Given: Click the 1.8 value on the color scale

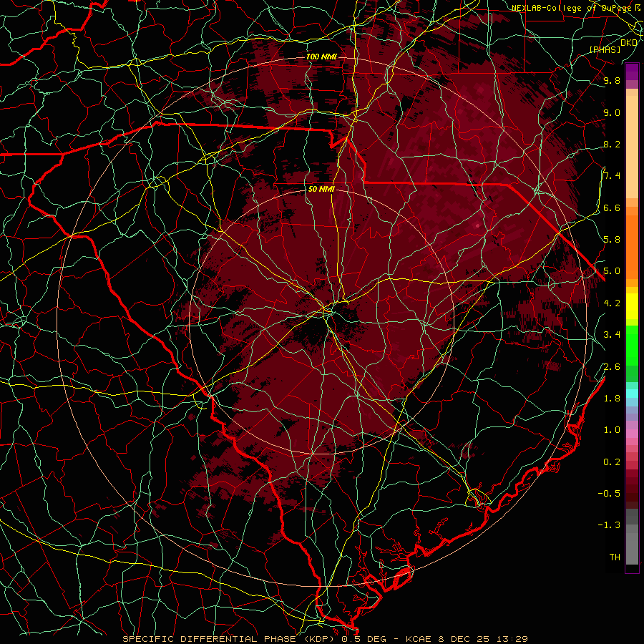Looking at the screenshot, I should pyautogui.click(x=612, y=399).
